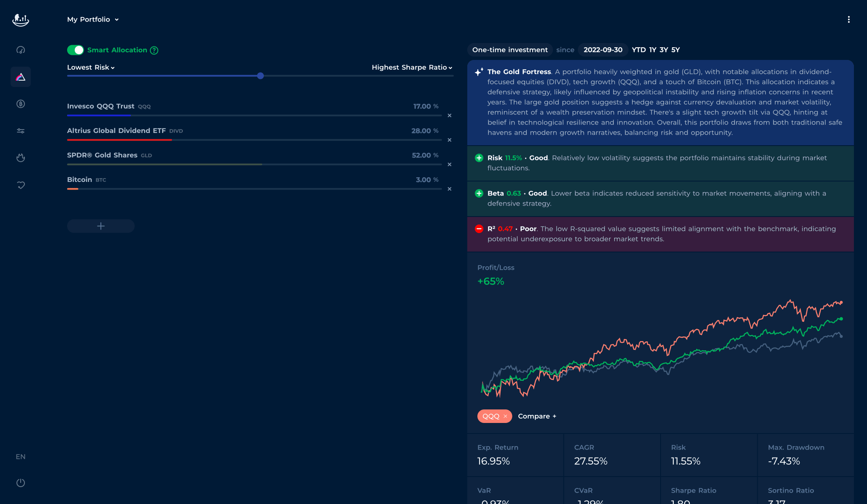Select the 1Y time range
Image resolution: width=867 pixels, height=504 pixels.
(653, 50)
